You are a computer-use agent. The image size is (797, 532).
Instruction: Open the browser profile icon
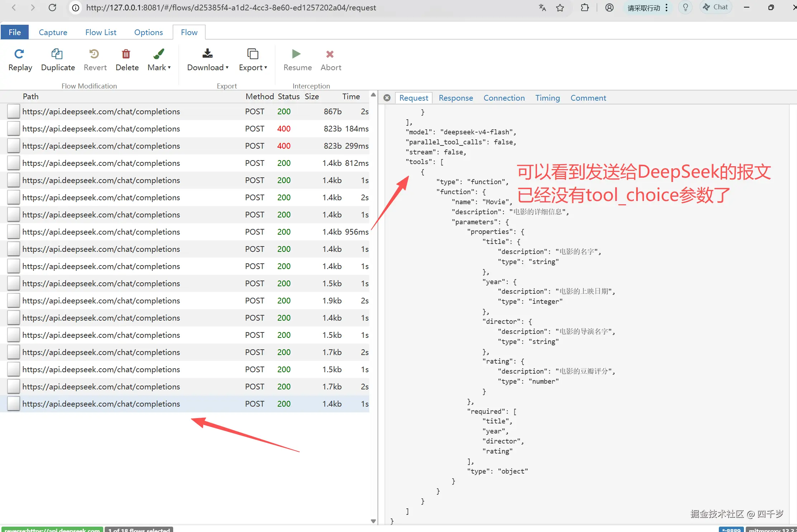coord(609,8)
